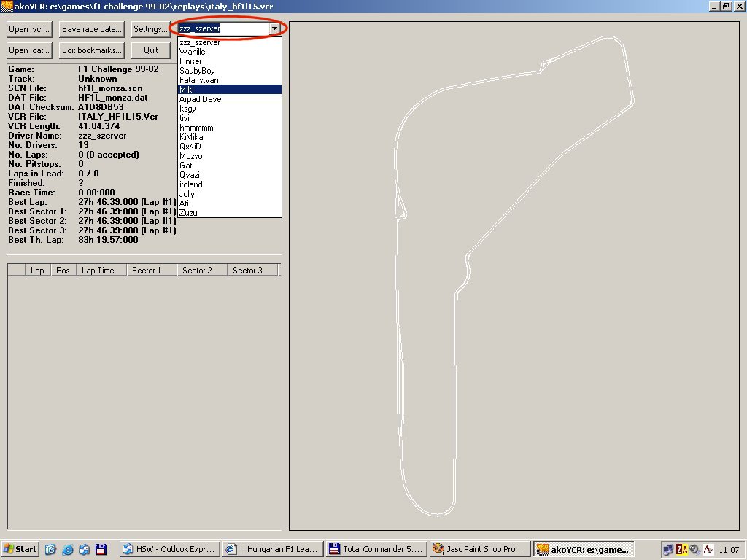Viewport: 747px width, 560px height.
Task: Click the Pos column header
Action: point(63,270)
